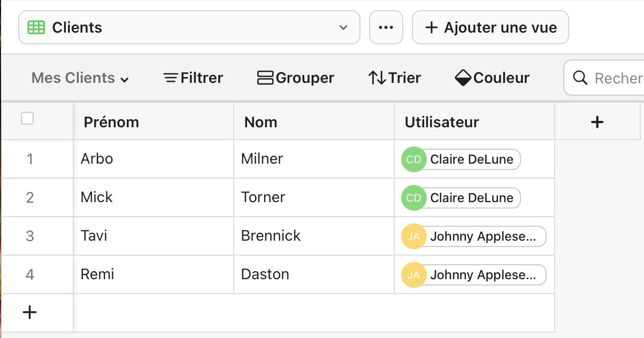Viewport: 644px width, 338px height.
Task: Click the Nom cell containing Torner
Action: pyautogui.click(x=263, y=197)
